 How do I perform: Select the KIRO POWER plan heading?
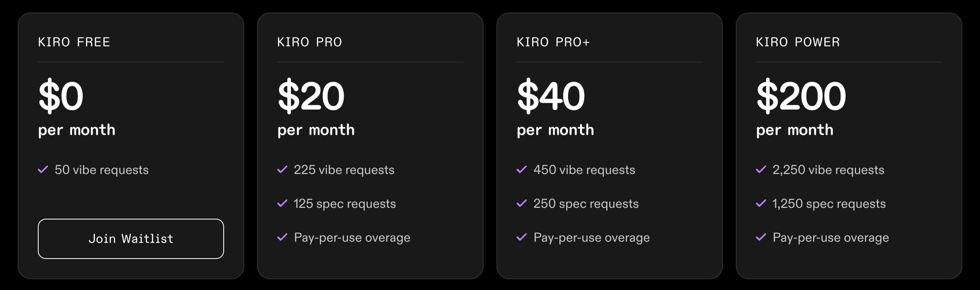(798, 42)
